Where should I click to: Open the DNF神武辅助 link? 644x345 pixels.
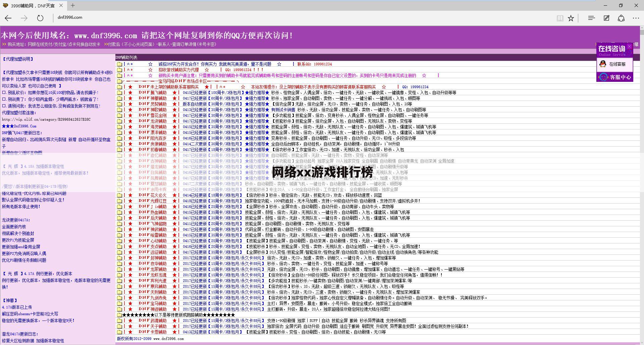[153, 230]
